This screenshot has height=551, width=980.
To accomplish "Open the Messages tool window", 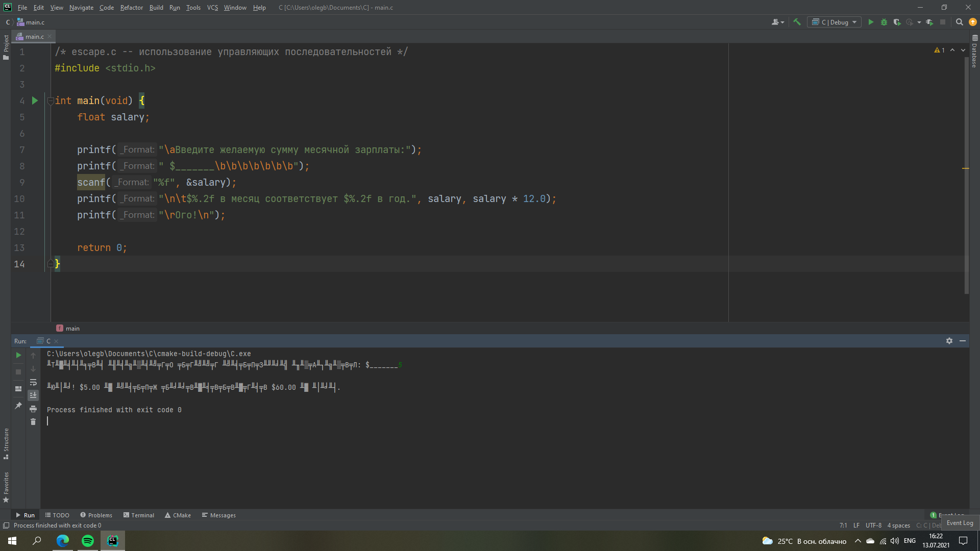I will pos(218,515).
